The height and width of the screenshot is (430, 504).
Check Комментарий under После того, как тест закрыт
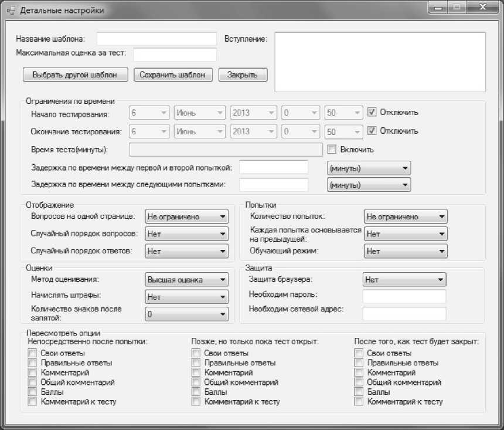click(x=359, y=373)
